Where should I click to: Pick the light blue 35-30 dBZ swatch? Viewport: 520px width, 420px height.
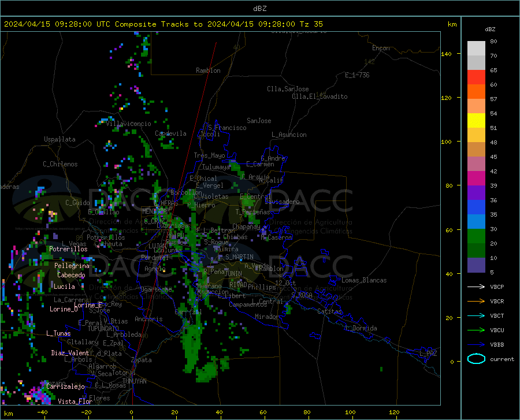click(x=476, y=222)
